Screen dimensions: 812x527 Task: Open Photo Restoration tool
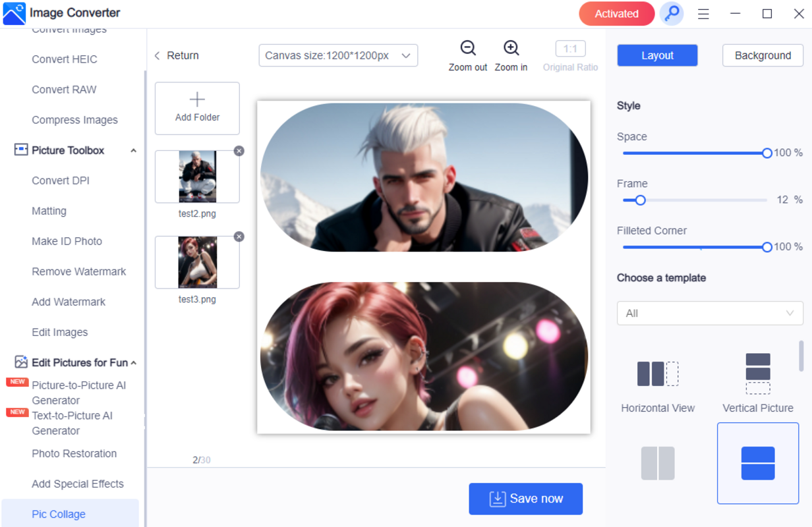(74, 453)
